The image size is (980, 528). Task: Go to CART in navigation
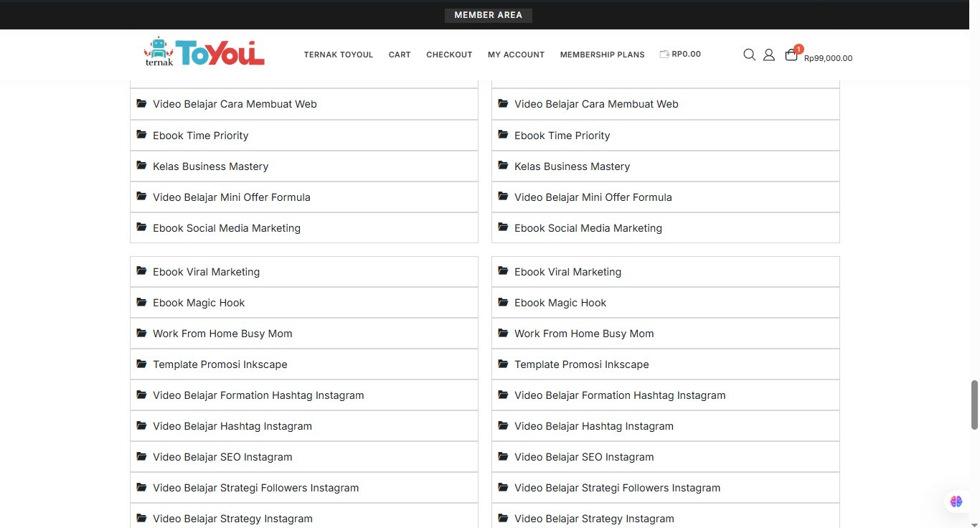click(400, 55)
